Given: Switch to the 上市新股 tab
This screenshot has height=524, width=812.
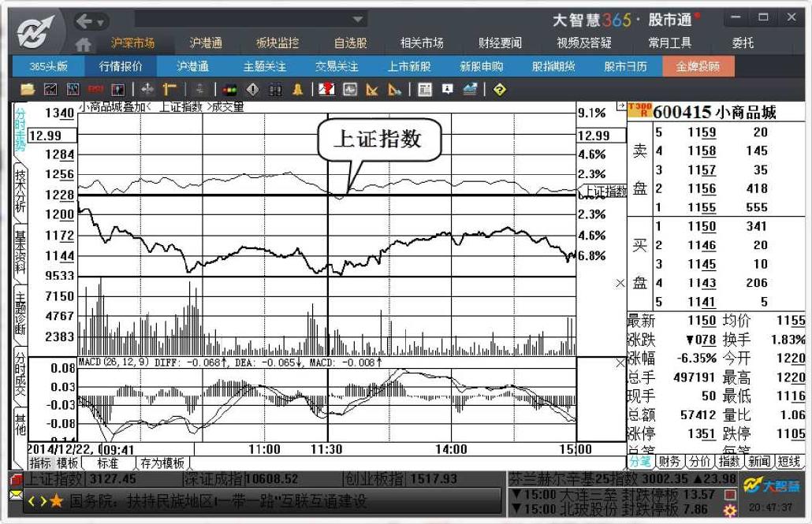Looking at the screenshot, I should tap(409, 67).
